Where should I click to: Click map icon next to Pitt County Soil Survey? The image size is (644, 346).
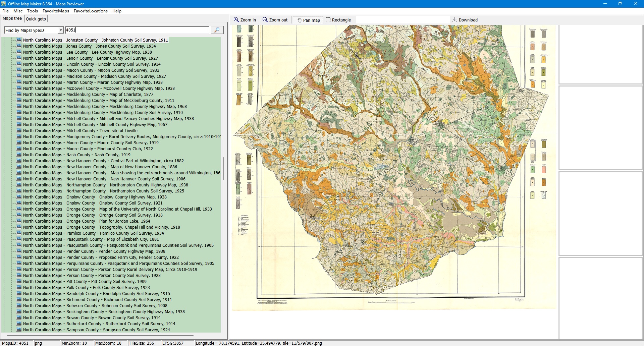(19, 281)
